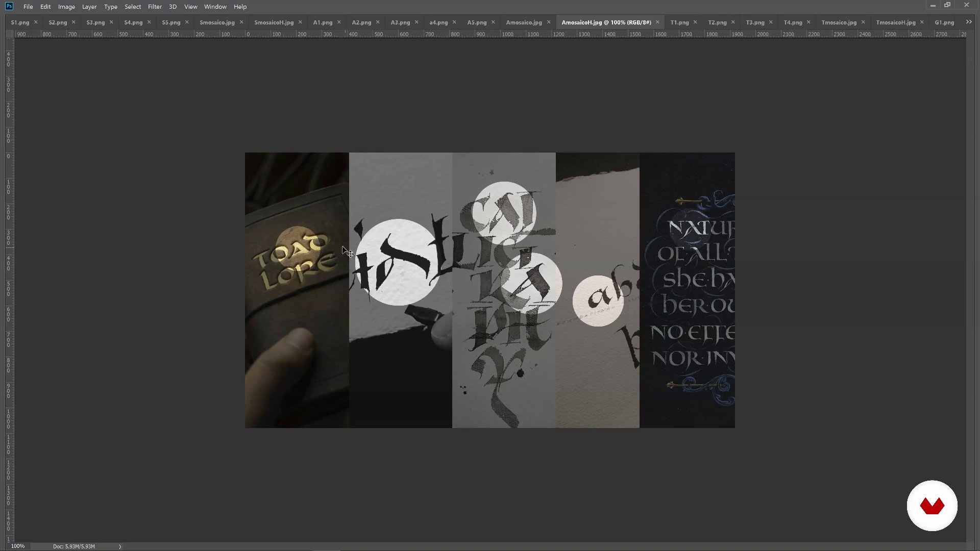Expand the hidden document tabs list
Screen dimensions: 980x551
click(x=969, y=22)
